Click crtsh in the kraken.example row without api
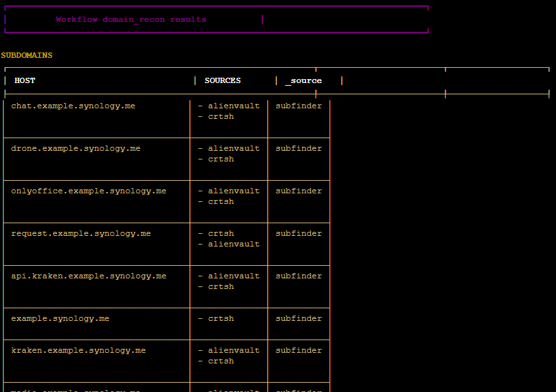This screenshot has width=556, height=392. 221,361
